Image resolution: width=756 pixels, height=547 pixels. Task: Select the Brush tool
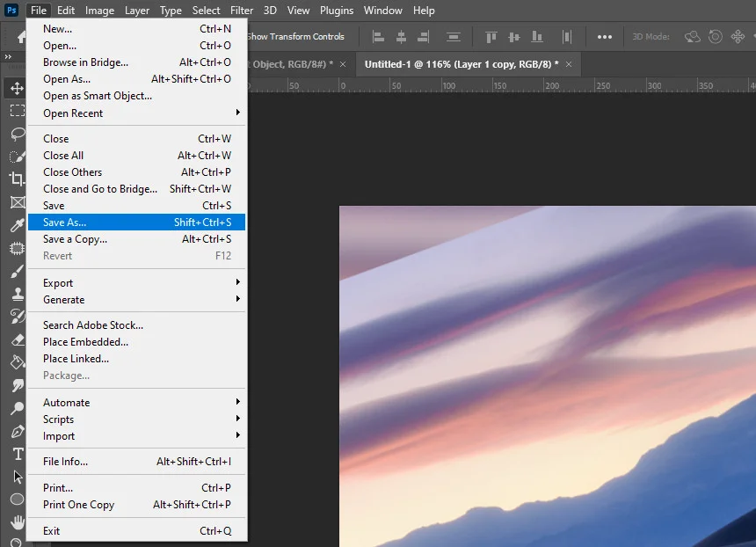[18, 271]
